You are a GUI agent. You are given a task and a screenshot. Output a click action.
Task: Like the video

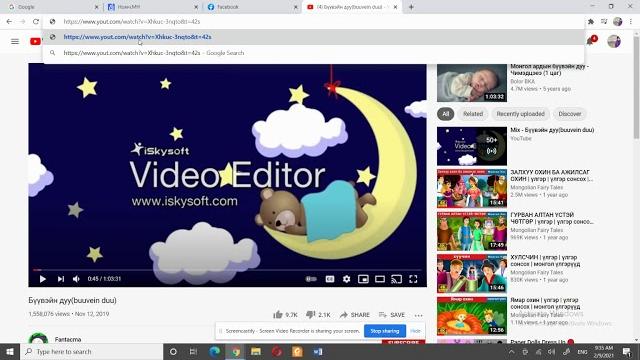tap(285, 315)
